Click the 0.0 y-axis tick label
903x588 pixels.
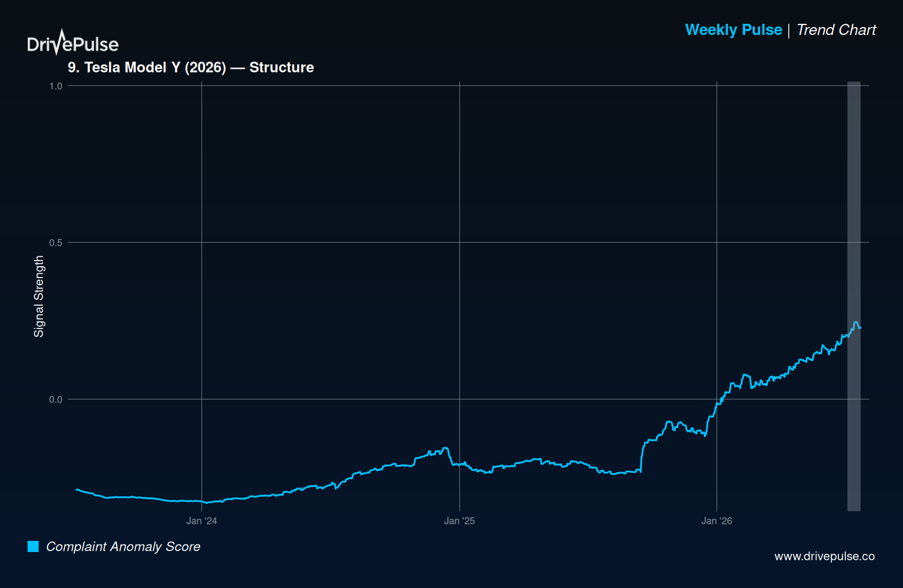[x=56, y=399]
